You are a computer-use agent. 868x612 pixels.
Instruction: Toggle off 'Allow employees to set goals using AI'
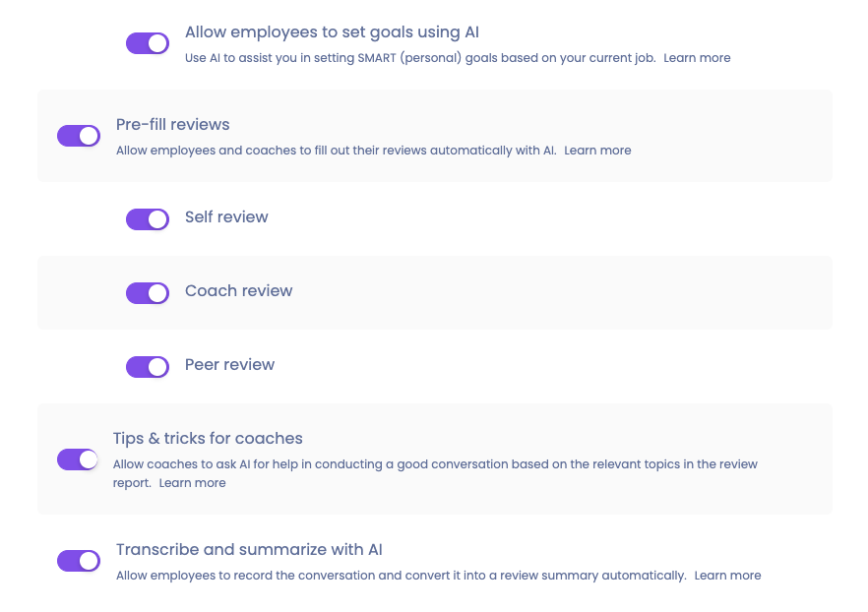pyautogui.click(x=148, y=43)
